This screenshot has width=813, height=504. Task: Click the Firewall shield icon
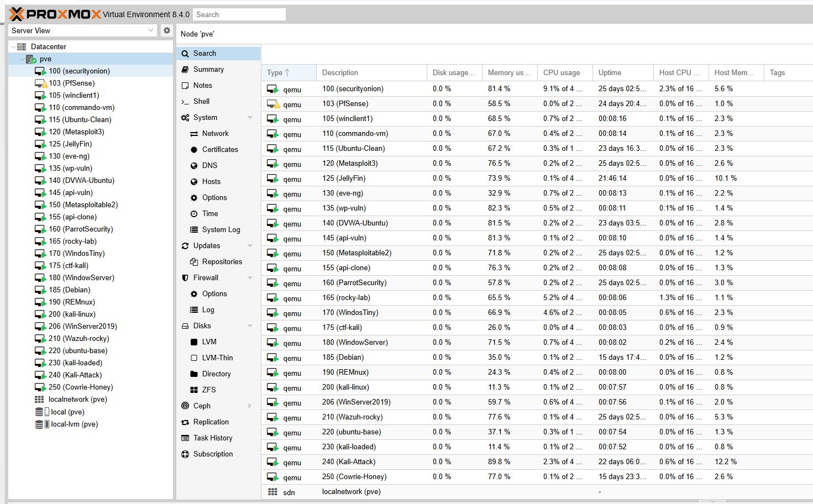[x=185, y=278]
